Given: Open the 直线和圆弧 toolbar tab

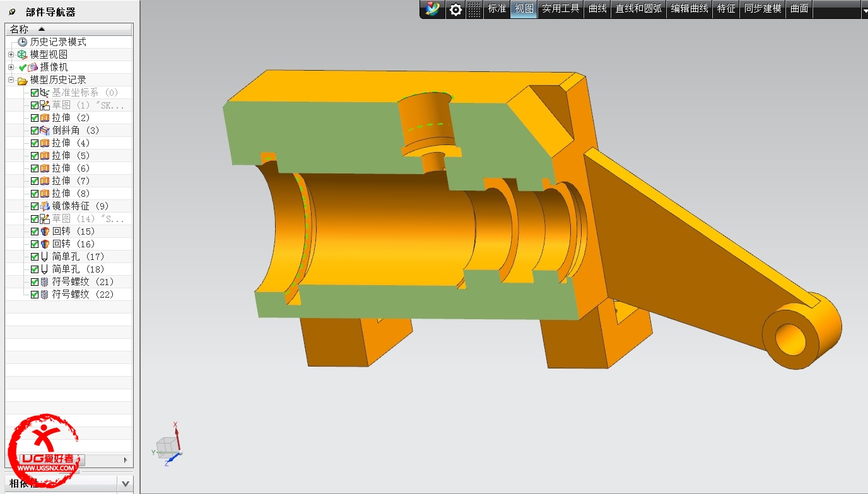Looking at the screenshot, I should (639, 9).
